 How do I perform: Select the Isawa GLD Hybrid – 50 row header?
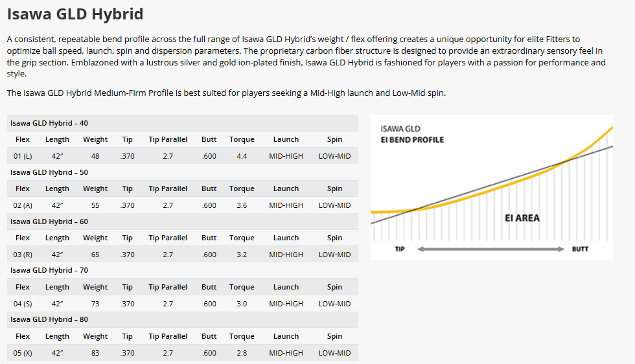pos(49,172)
